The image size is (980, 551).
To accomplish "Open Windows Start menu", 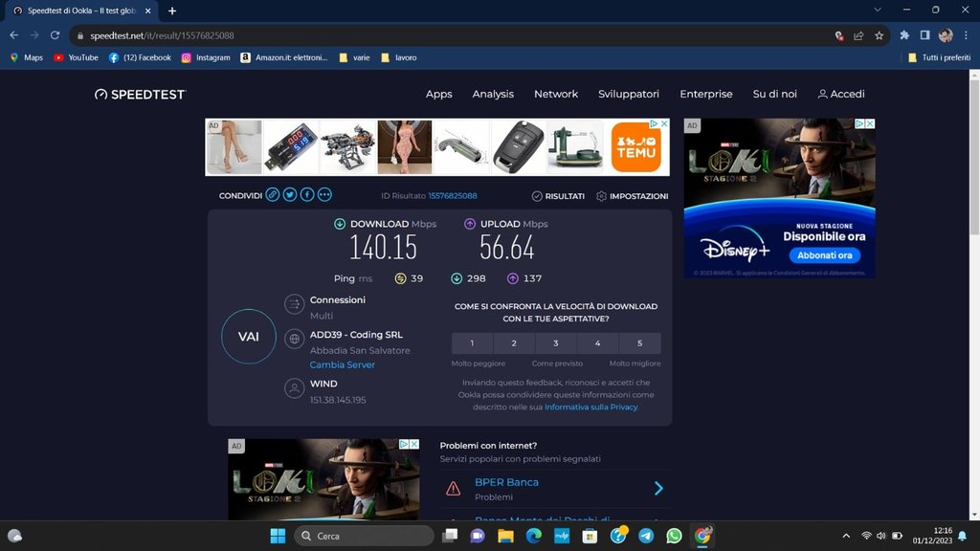I will click(x=278, y=536).
